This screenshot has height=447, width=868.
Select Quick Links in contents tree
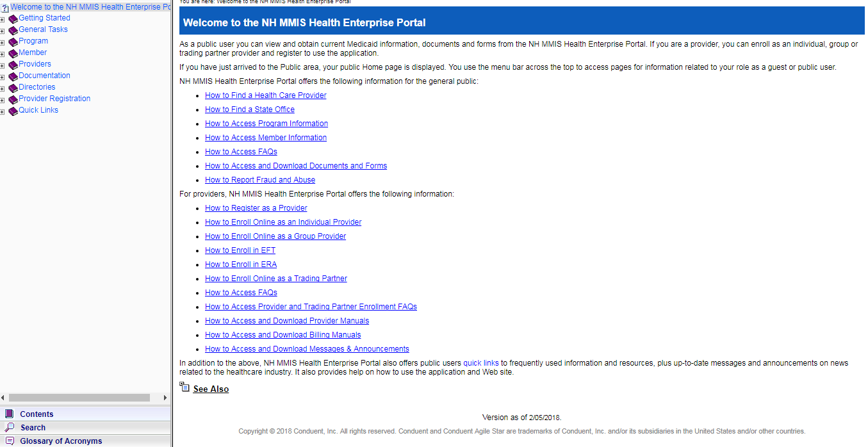38,110
